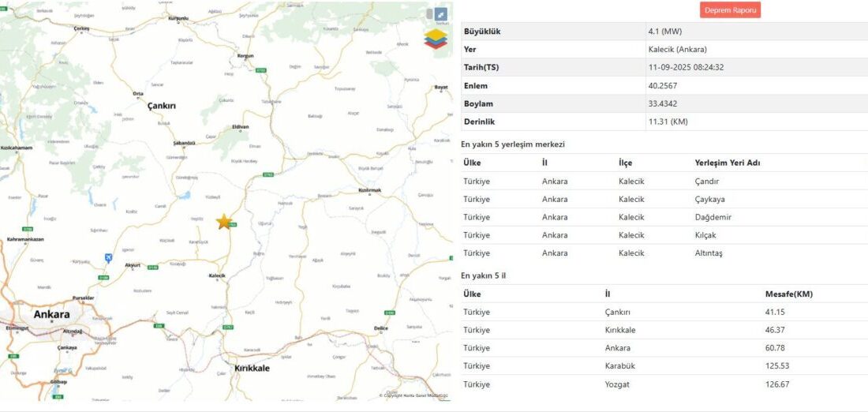Click the İlçe column header
The width and height of the screenshot is (868, 412).
click(626, 163)
